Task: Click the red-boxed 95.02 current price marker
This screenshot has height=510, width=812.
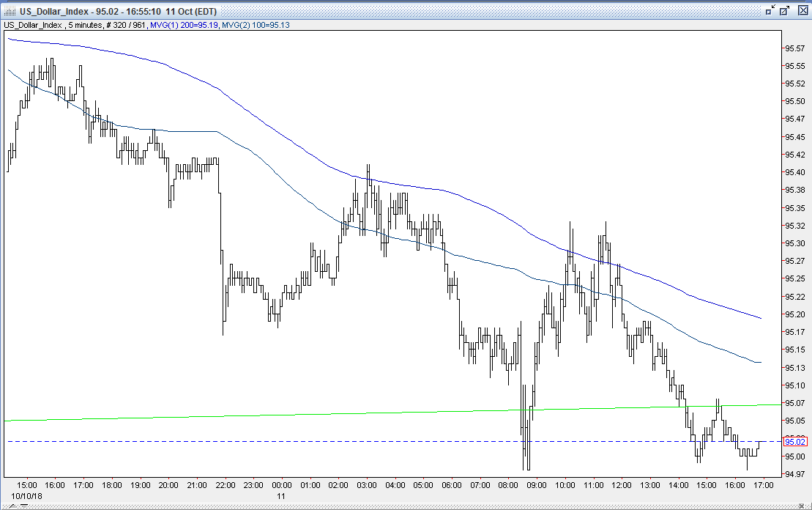Action: pyautogui.click(x=795, y=442)
